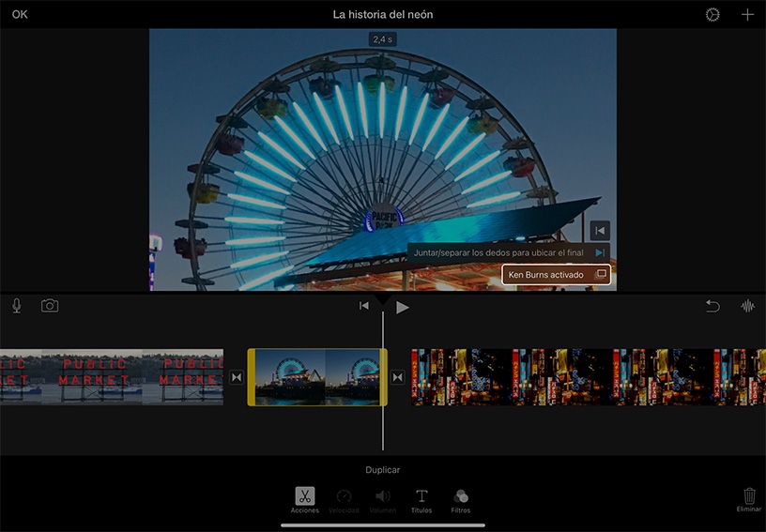Viewport: 766px width, 532px height.
Task: Select the neon signs street clip
Action: 589,377
